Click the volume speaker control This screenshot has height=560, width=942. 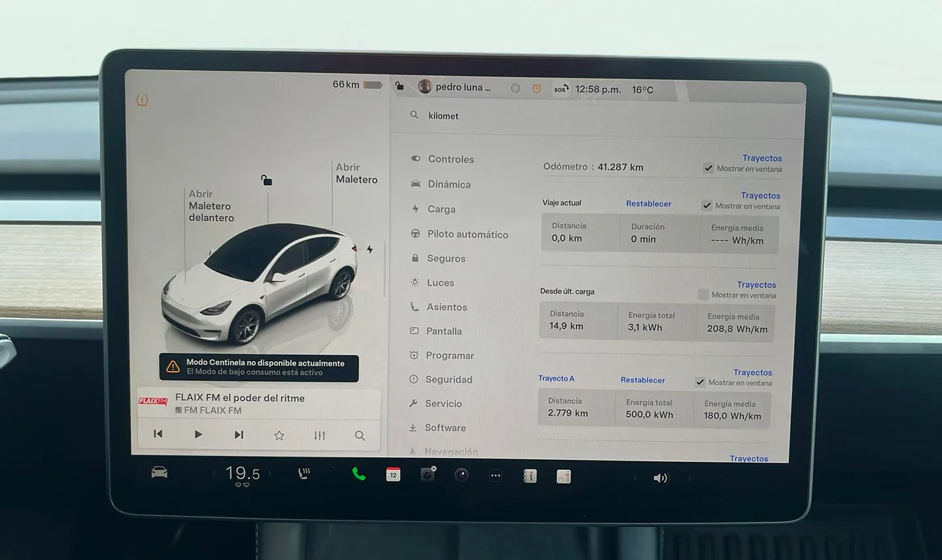click(x=660, y=478)
